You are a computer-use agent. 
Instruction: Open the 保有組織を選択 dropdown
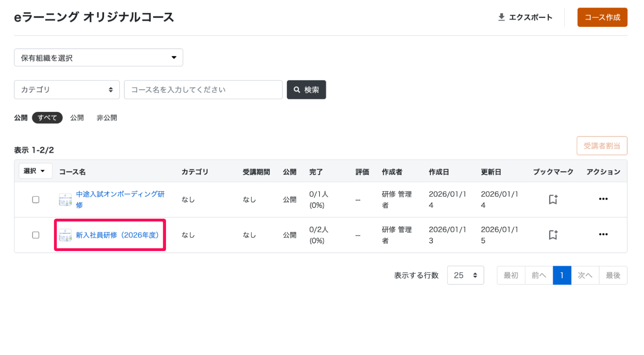pyautogui.click(x=98, y=58)
